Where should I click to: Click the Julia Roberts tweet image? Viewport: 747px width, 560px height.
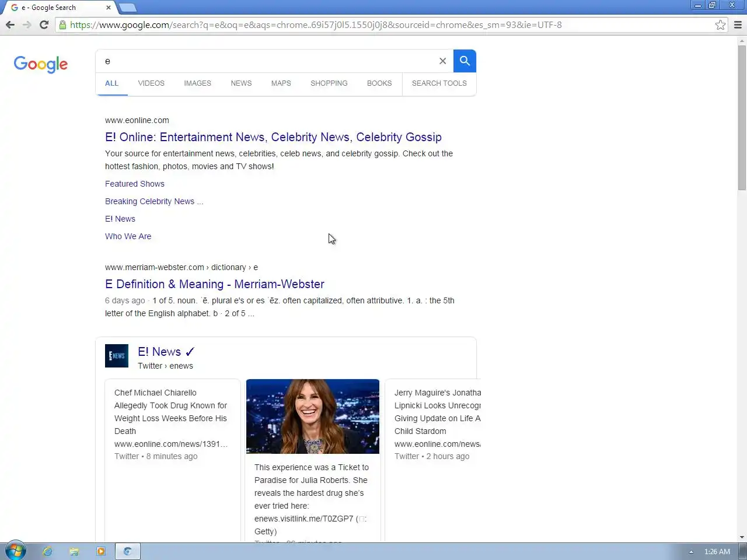click(x=313, y=416)
